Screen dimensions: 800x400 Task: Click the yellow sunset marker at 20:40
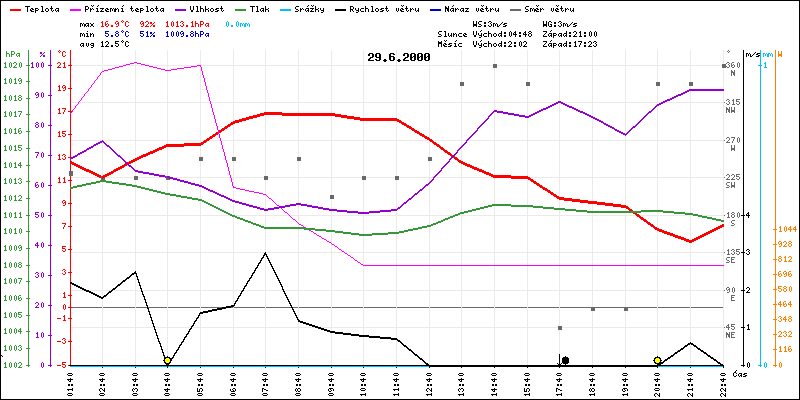[x=657, y=360]
